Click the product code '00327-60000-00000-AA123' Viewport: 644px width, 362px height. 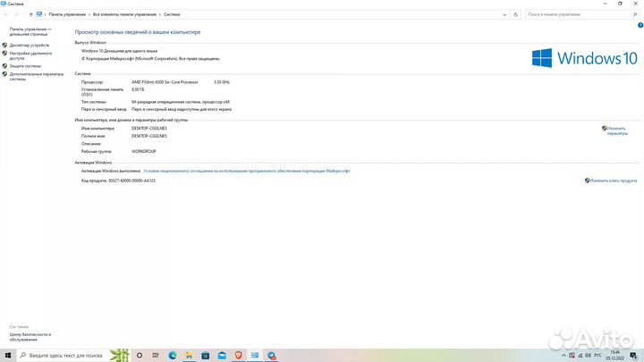[131, 181]
